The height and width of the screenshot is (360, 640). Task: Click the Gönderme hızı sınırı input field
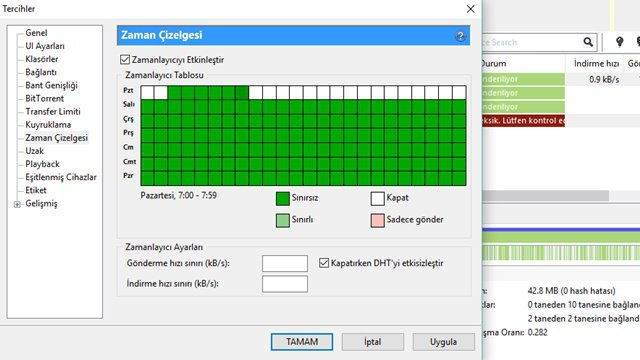(x=285, y=263)
